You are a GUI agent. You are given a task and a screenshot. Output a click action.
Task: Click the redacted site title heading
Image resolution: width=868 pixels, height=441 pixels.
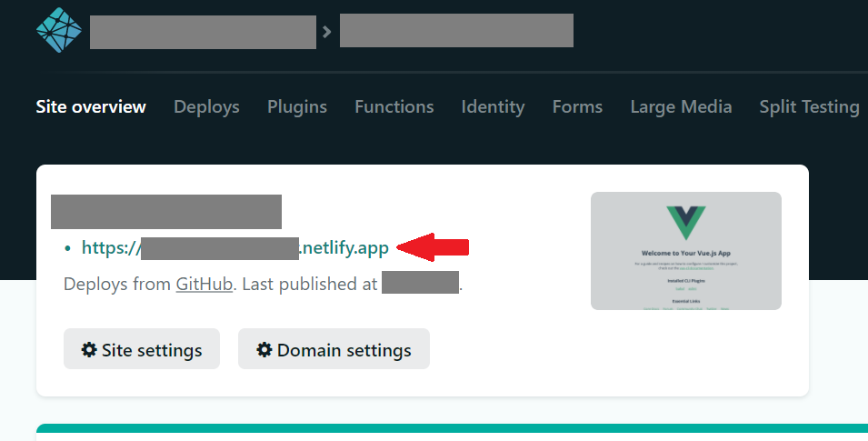(166, 212)
